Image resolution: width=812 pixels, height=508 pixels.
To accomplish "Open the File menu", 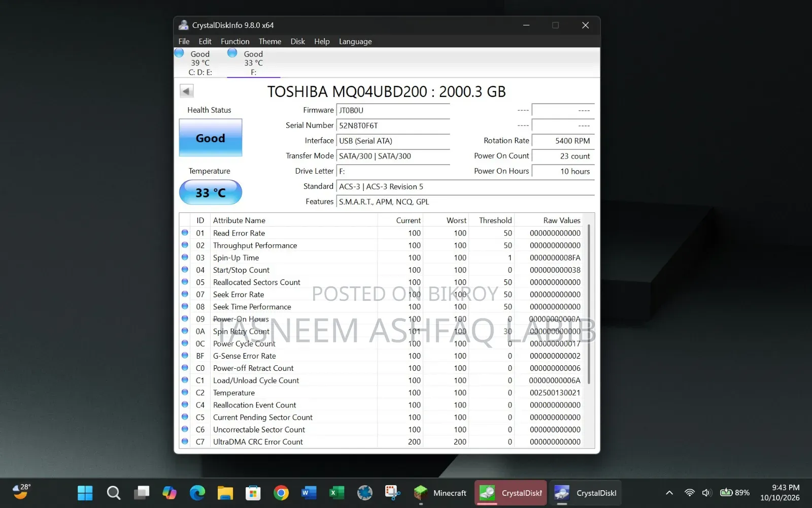I will coord(184,42).
